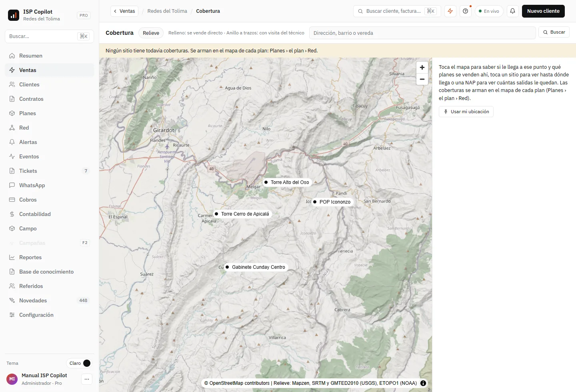Open Alertas in the sidebar

[50, 142]
